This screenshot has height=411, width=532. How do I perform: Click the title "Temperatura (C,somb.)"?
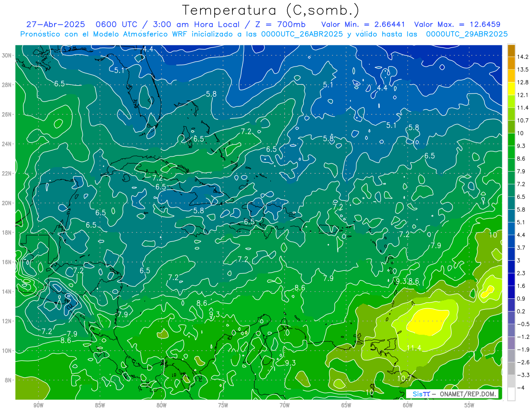[271, 10]
